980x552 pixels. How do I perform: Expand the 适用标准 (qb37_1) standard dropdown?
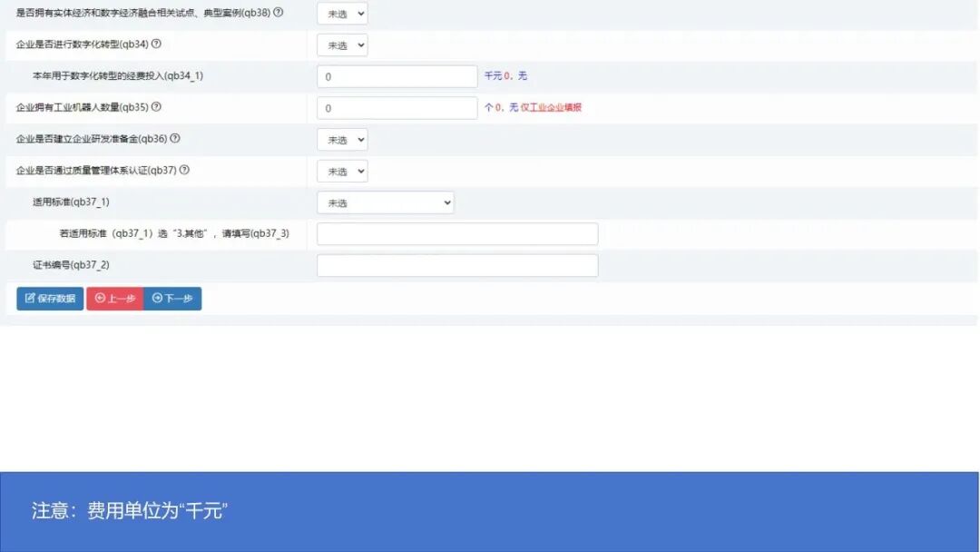point(385,202)
